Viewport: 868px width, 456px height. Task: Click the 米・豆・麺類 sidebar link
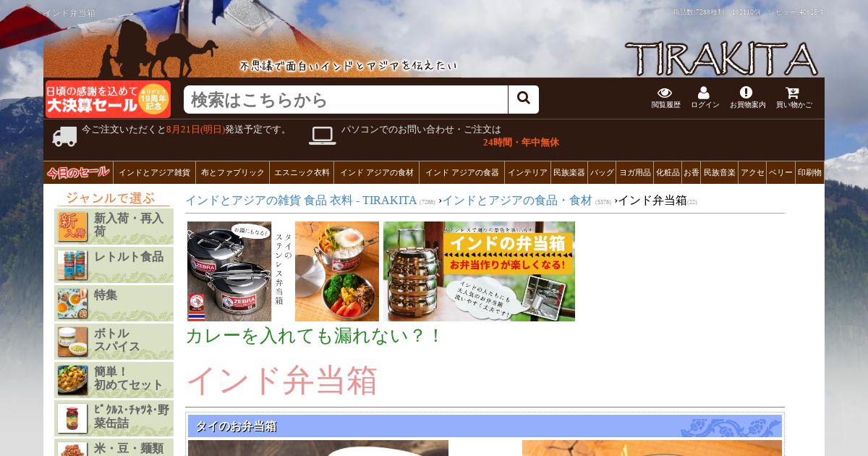[129, 449]
